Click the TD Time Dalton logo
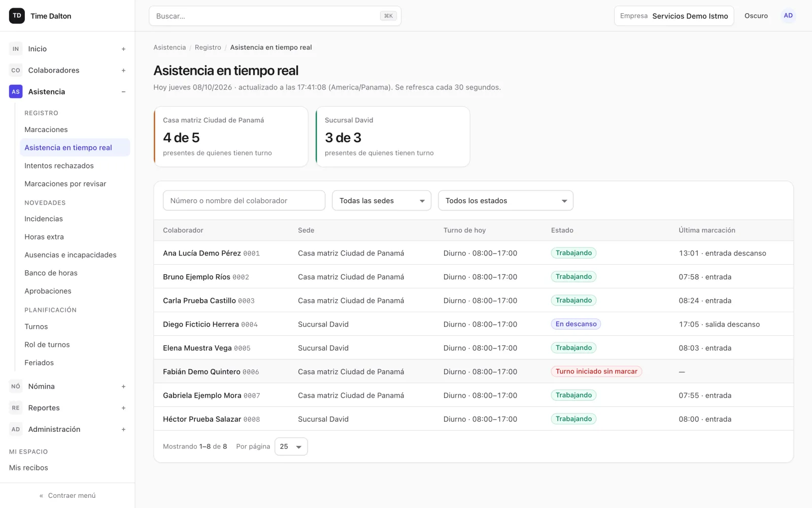Screen dimensions: 812x508 point(41,16)
